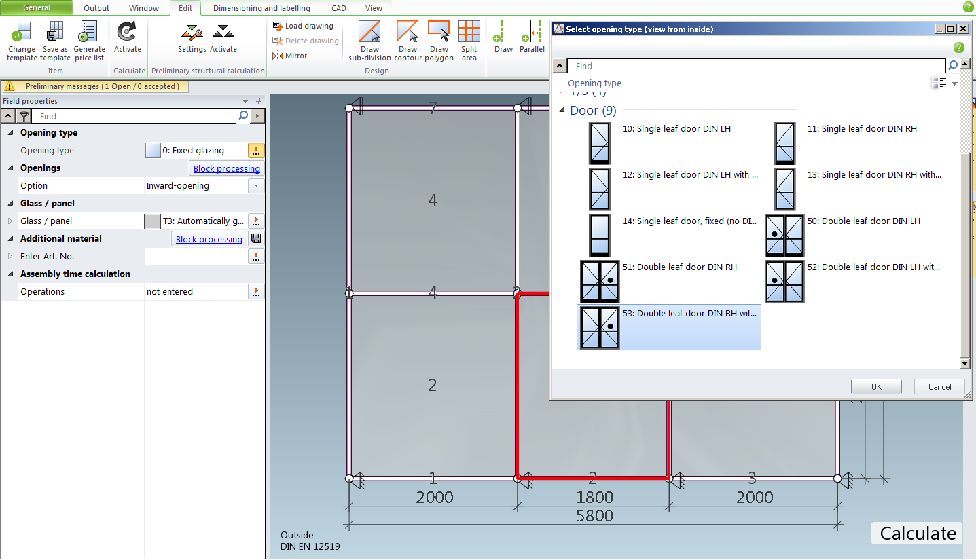Viewport: 976px width, 560px height.
Task: Click Save as template in ribbon
Action: click(55, 41)
